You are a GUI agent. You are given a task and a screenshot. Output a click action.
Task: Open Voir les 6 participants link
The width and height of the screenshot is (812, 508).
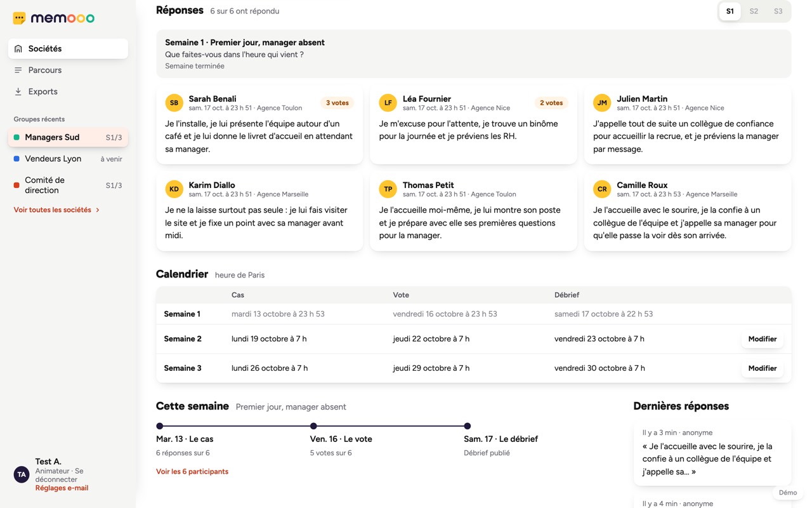pos(192,472)
